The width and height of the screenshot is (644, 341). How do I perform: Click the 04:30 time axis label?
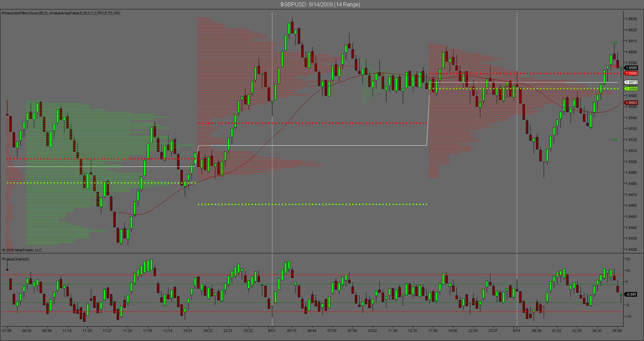point(597,331)
